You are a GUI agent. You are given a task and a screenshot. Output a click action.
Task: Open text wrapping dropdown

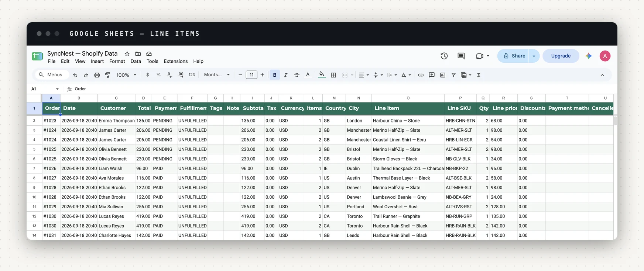tap(392, 75)
